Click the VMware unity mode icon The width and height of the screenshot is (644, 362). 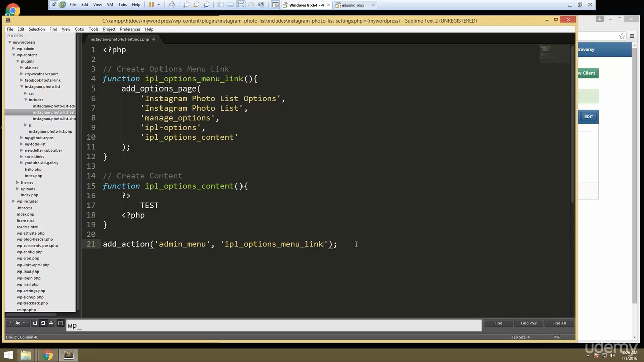251,5
